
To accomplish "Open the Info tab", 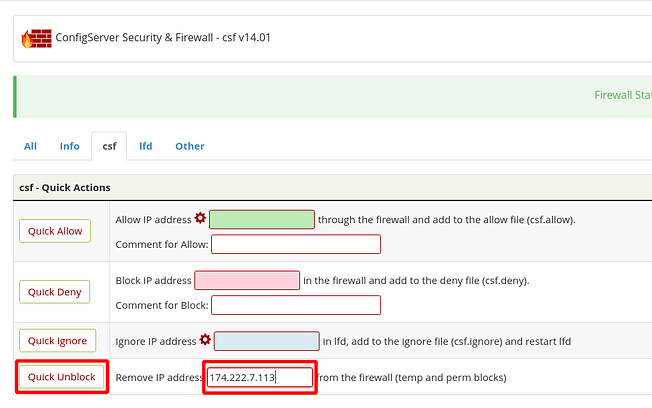I will (69, 146).
